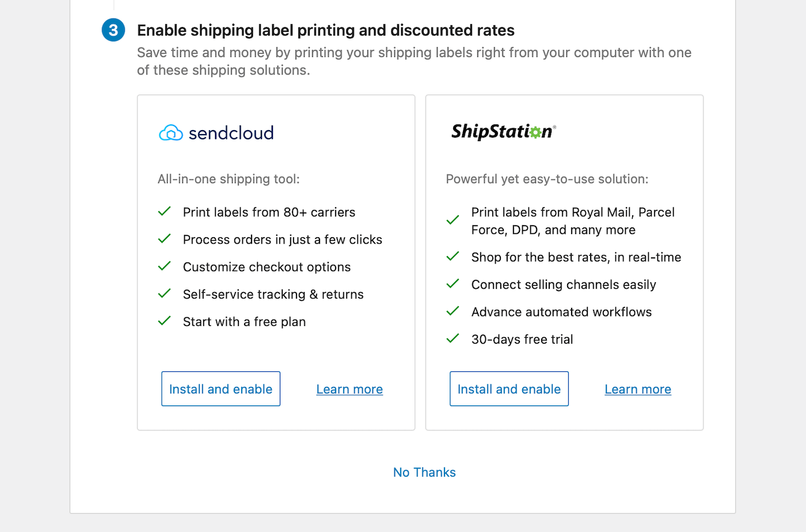The image size is (806, 532).
Task: Click the checkmark beside "30-days free trial"
Action: click(x=453, y=338)
